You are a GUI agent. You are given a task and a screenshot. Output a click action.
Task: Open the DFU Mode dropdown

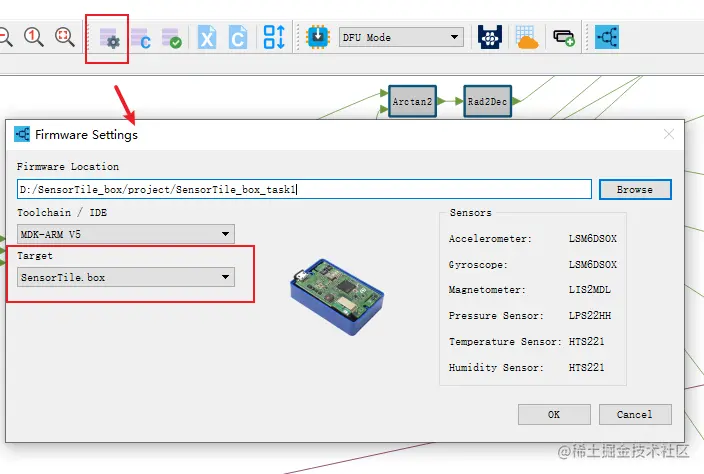click(x=401, y=37)
